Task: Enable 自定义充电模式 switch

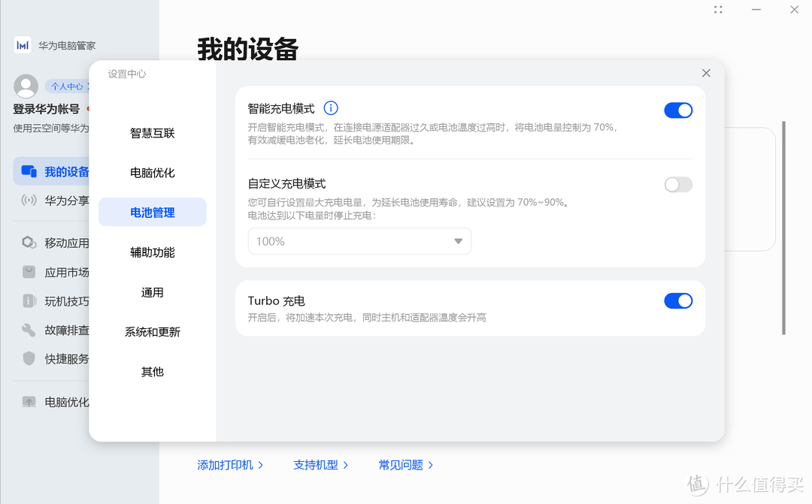Action: 678,185
